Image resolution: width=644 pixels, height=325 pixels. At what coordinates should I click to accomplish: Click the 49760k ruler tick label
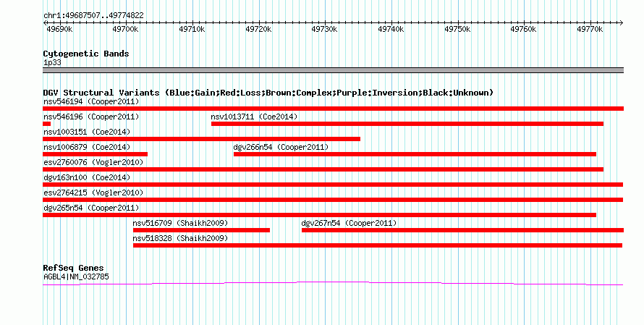click(x=524, y=29)
